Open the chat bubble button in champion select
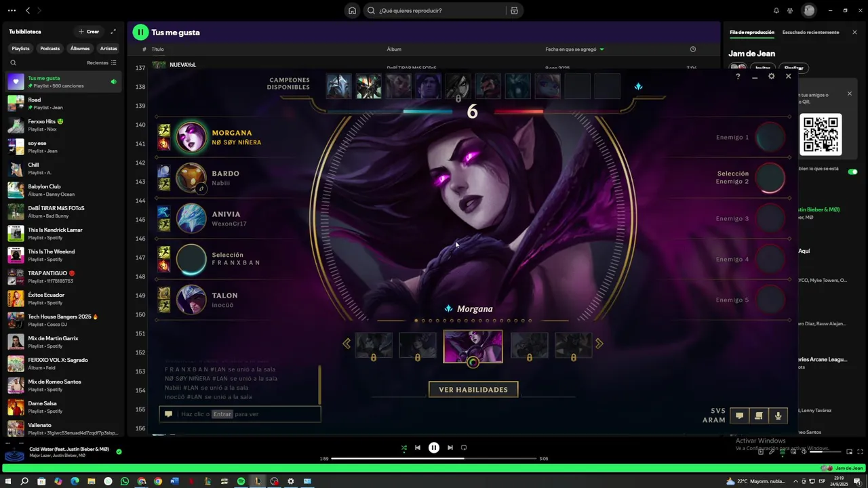 pos(739,415)
